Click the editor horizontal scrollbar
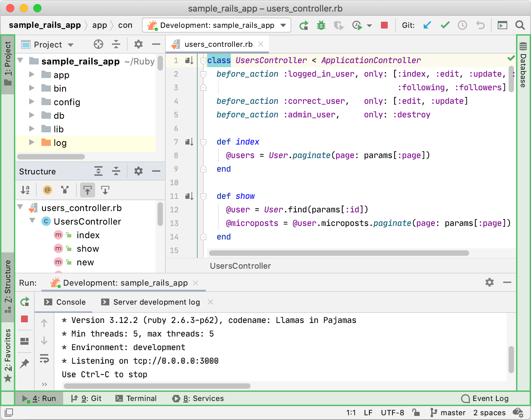 tap(339, 253)
